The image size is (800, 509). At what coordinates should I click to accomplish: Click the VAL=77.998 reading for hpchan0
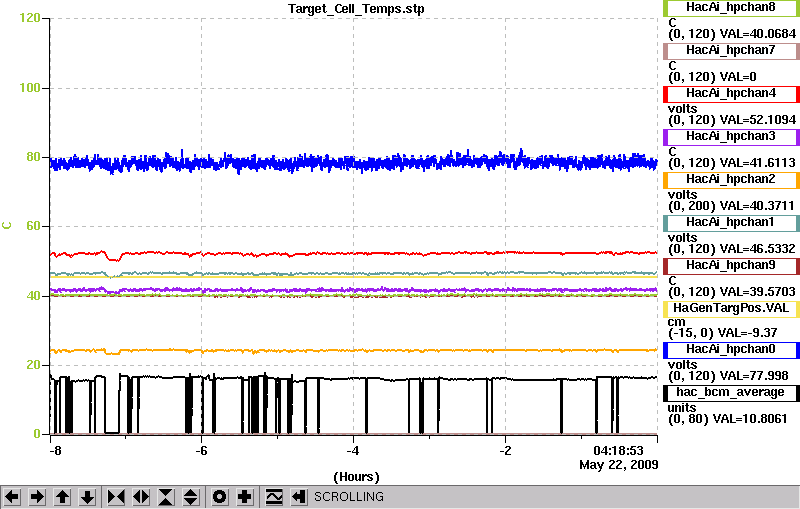point(754,376)
